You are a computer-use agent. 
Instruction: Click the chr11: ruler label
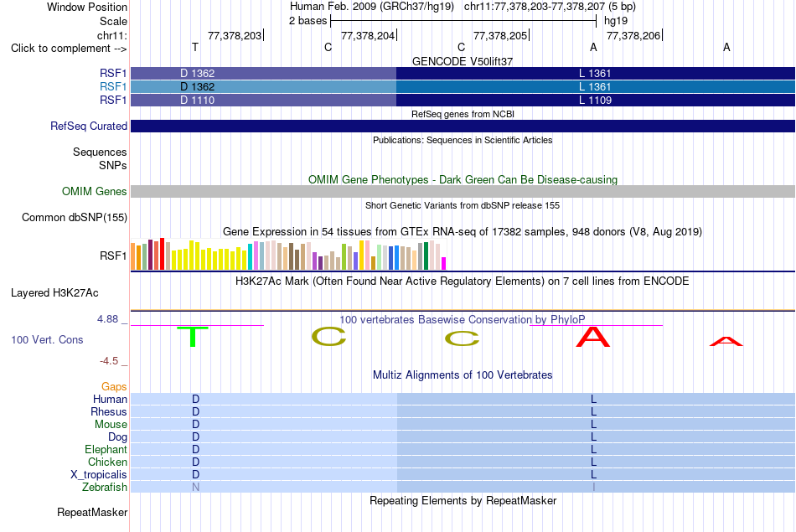point(111,35)
